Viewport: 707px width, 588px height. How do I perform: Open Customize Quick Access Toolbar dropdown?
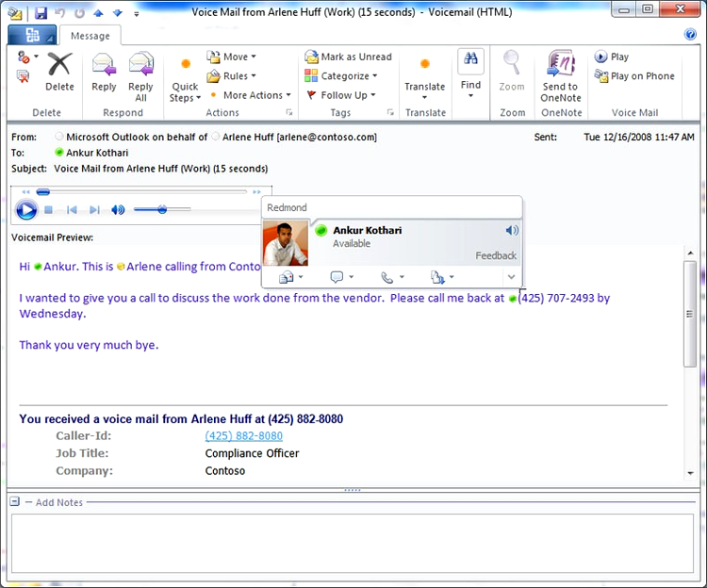tap(136, 13)
